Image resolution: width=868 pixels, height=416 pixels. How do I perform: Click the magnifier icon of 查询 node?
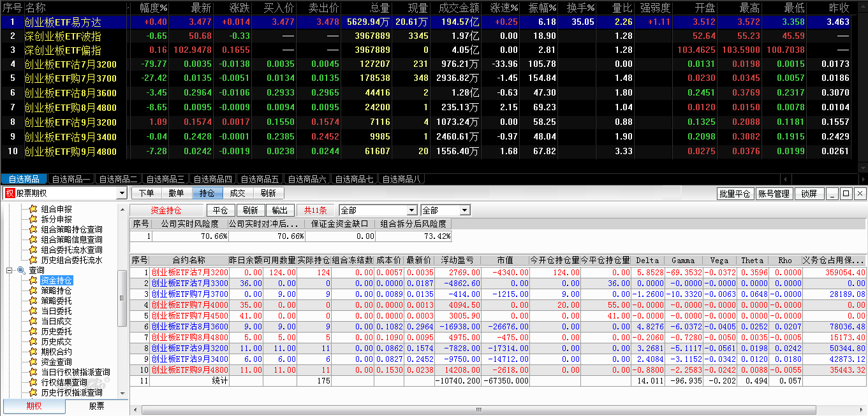tap(21, 270)
